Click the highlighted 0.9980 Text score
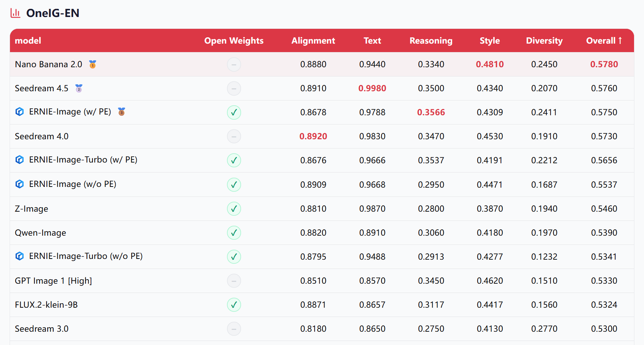Screen dimensions: 644x345 (x=372, y=88)
